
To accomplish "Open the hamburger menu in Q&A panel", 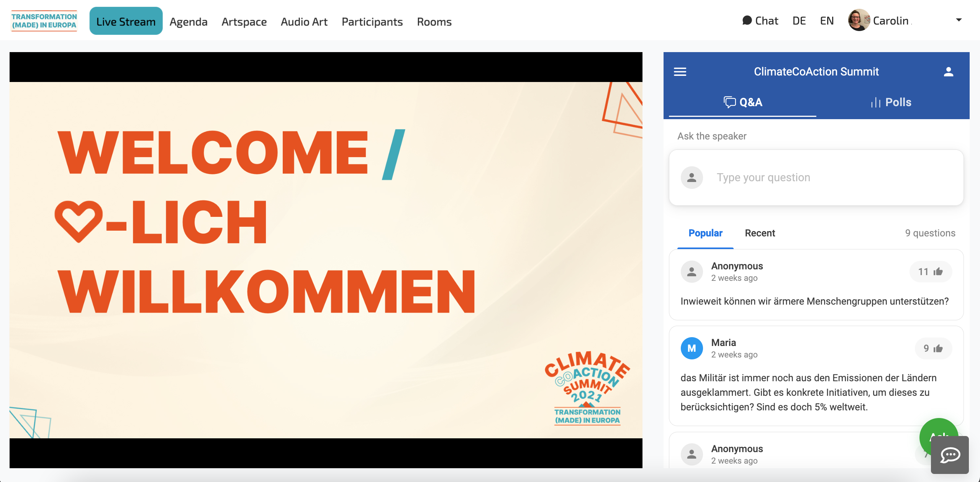I will click(x=680, y=72).
